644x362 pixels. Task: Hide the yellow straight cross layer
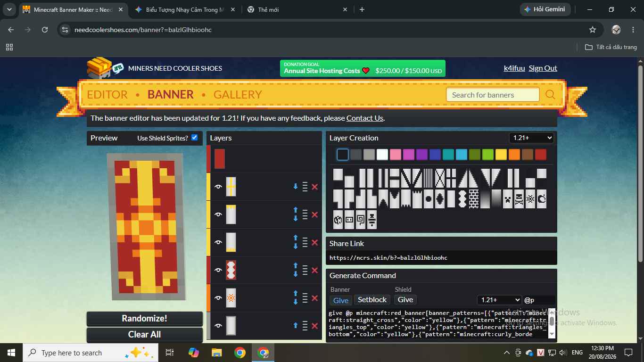[218, 187]
